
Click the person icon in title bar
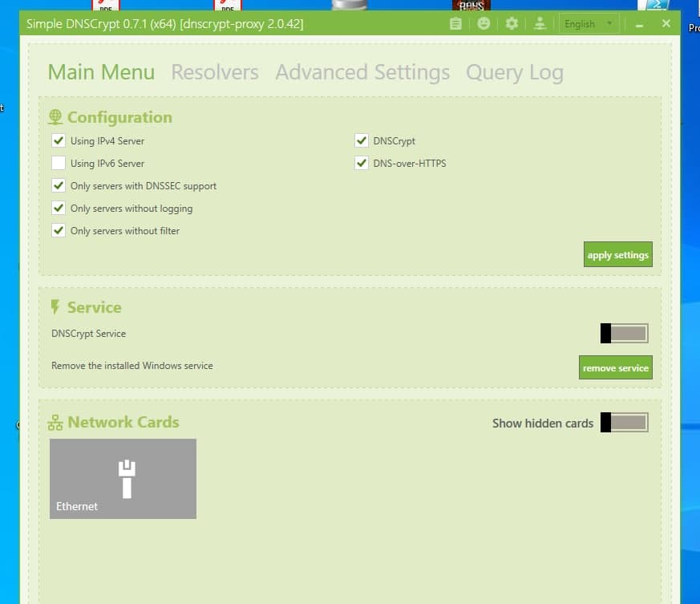540,24
